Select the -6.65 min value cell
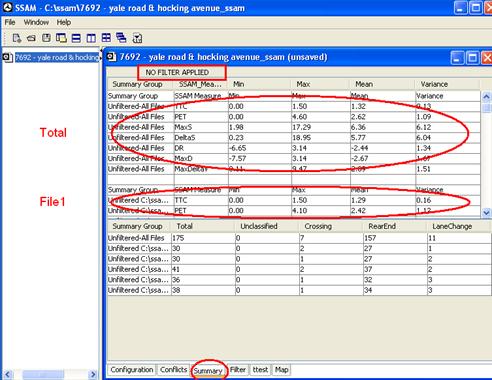The width and height of the screenshot is (492, 380). click(x=260, y=148)
